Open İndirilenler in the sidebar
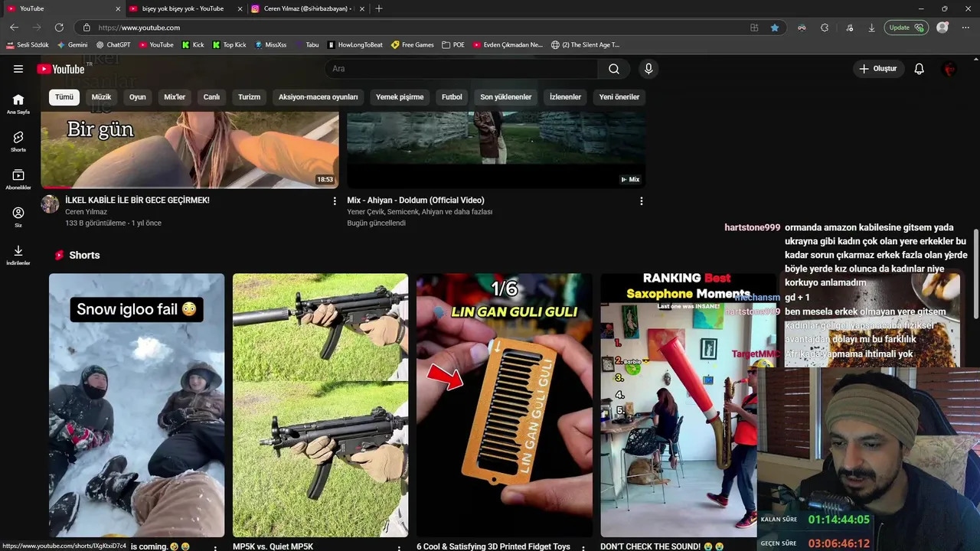The image size is (980, 551). pos(18,254)
